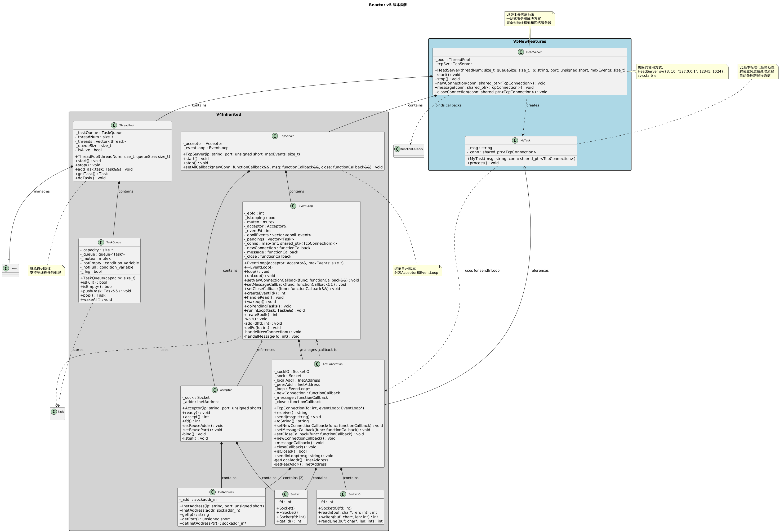
Task: Click TcpServer's -_eventLoop : EventLoop attribute
Action: coord(206,148)
